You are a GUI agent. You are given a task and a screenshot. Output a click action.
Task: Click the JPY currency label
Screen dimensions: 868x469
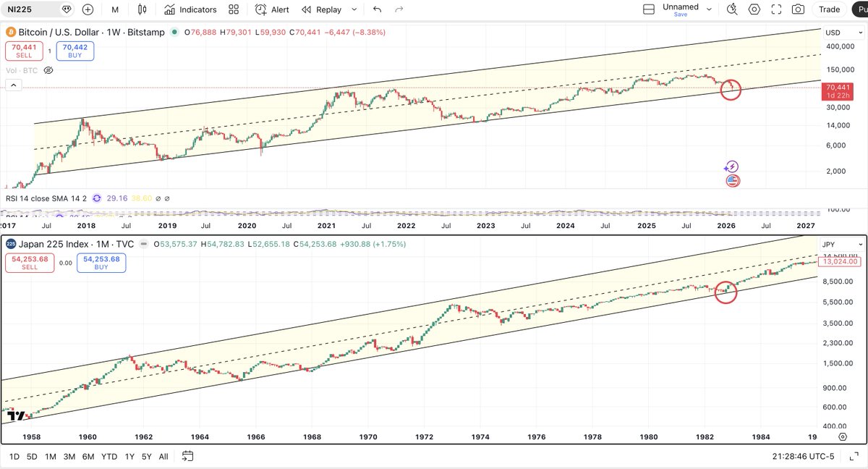tap(830, 245)
